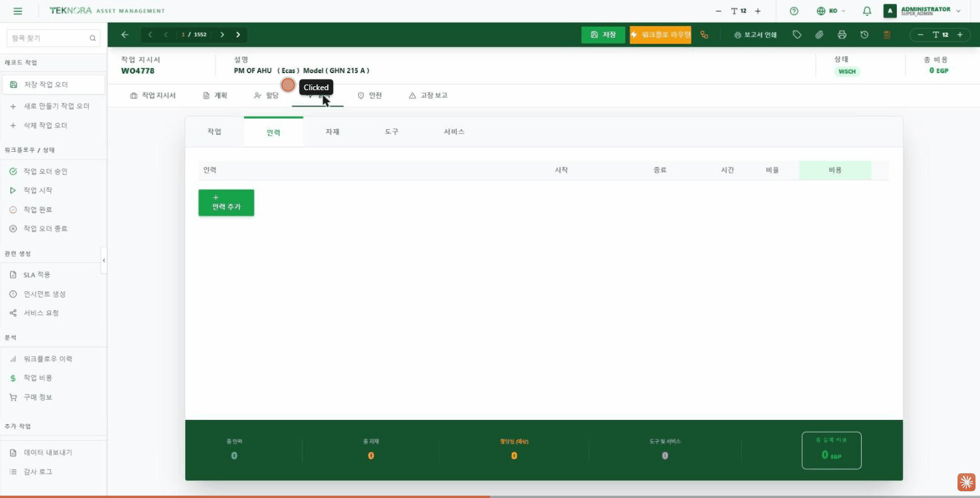Click 데이터 내보내기 export item
This screenshot has height=498, width=980.
(x=54, y=453)
